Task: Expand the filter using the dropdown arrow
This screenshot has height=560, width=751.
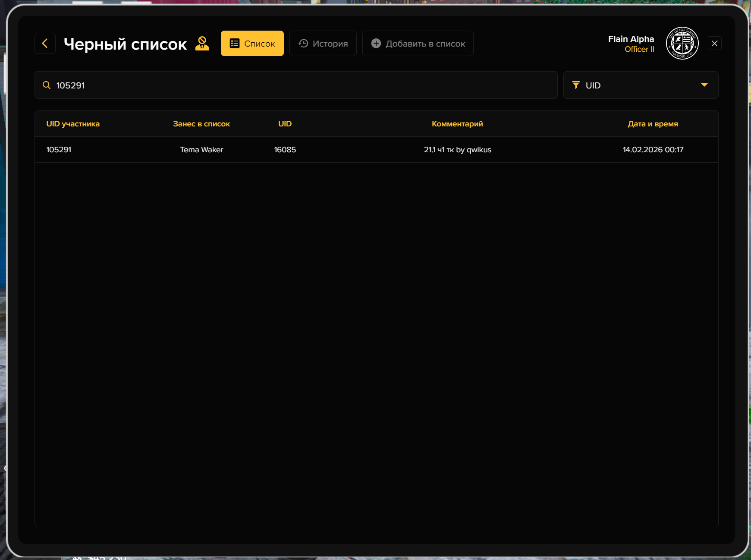Action: click(x=704, y=85)
